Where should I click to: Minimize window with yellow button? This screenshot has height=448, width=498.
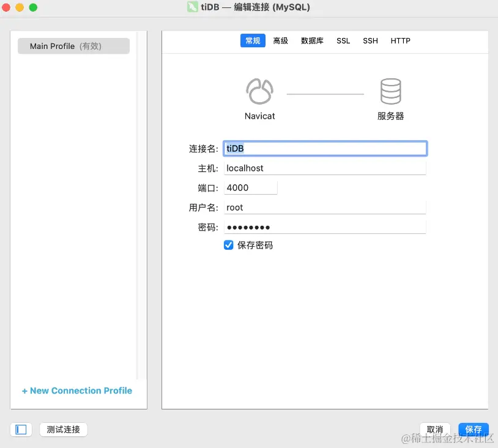tap(20, 7)
